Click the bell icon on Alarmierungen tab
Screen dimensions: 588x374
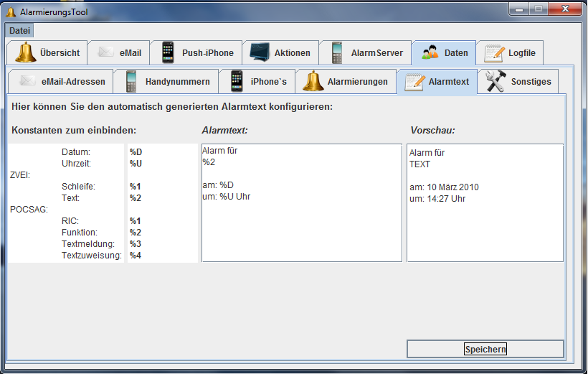(x=313, y=82)
